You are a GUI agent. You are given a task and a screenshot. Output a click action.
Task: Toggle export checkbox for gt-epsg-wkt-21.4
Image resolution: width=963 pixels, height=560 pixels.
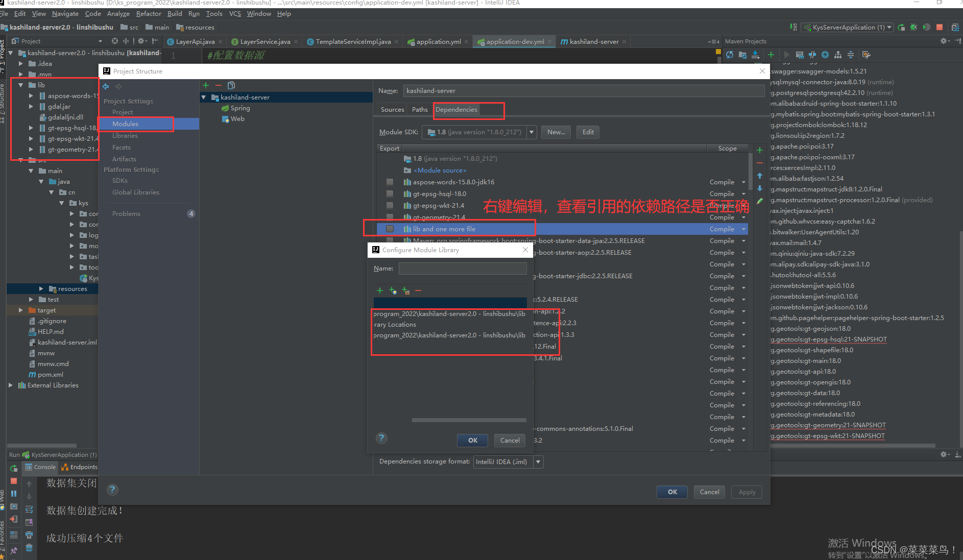pos(390,206)
